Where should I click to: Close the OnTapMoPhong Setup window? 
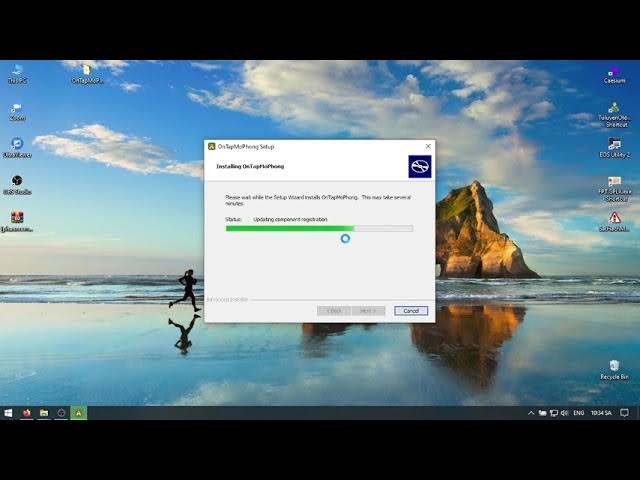pyautogui.click(x=428, y=146)
